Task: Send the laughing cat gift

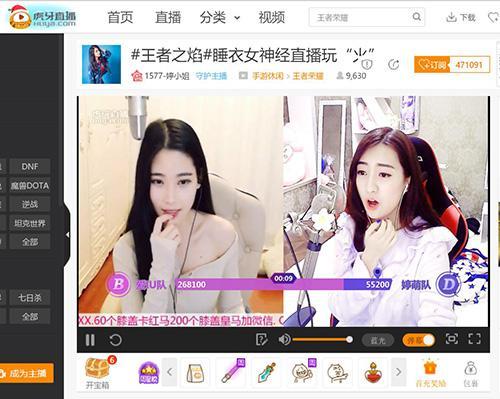Action: pos(303,372)
